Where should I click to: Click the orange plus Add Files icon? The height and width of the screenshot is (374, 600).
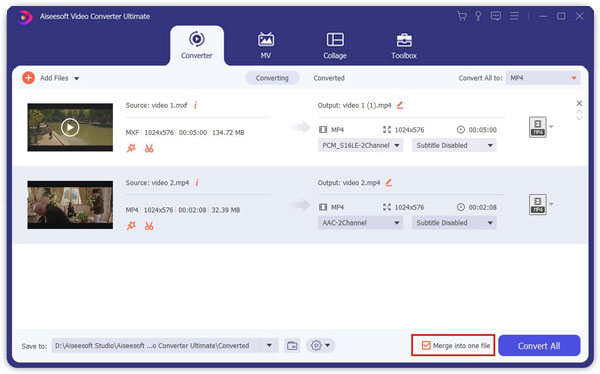point(28,78)
